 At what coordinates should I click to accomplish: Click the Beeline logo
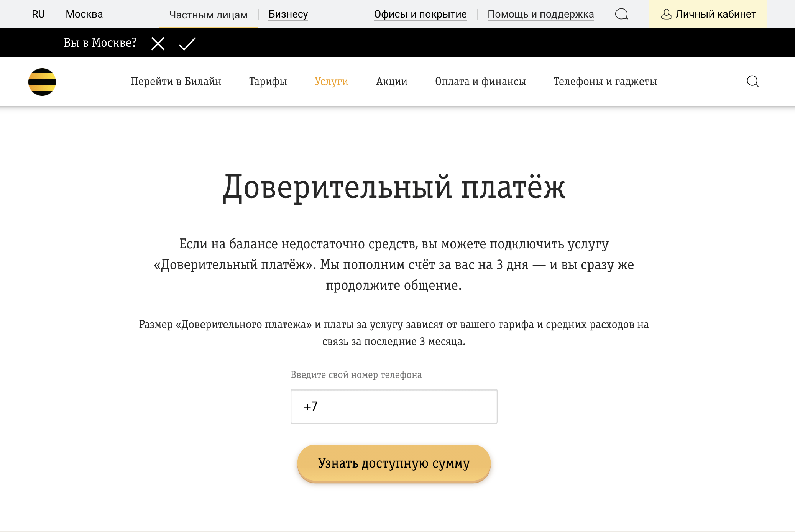pyautogui.click(x=42, y=81)
